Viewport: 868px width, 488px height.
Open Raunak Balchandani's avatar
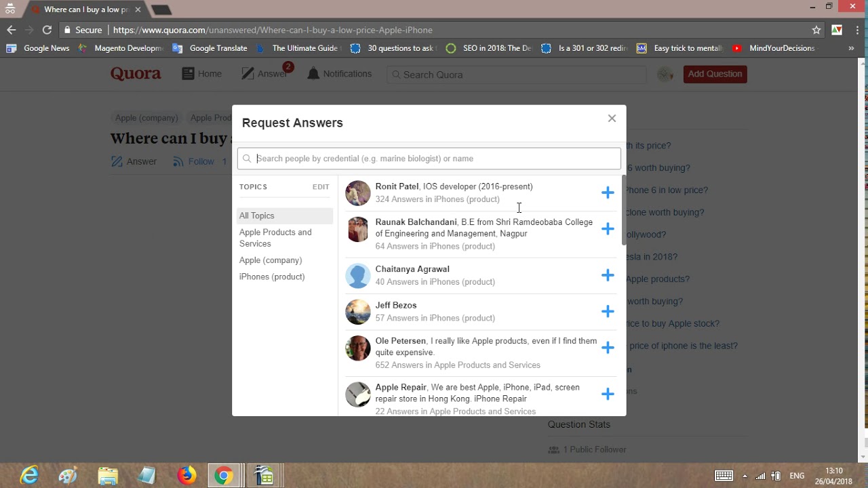click(x=358, y=229)
